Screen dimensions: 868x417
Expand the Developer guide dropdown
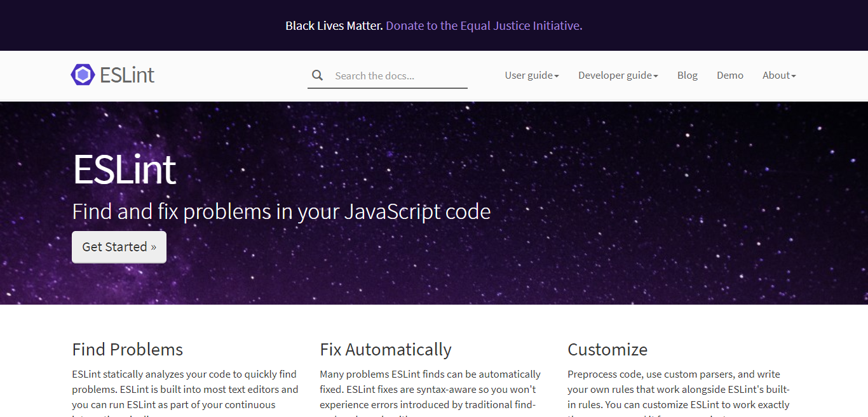pos(618,76)
